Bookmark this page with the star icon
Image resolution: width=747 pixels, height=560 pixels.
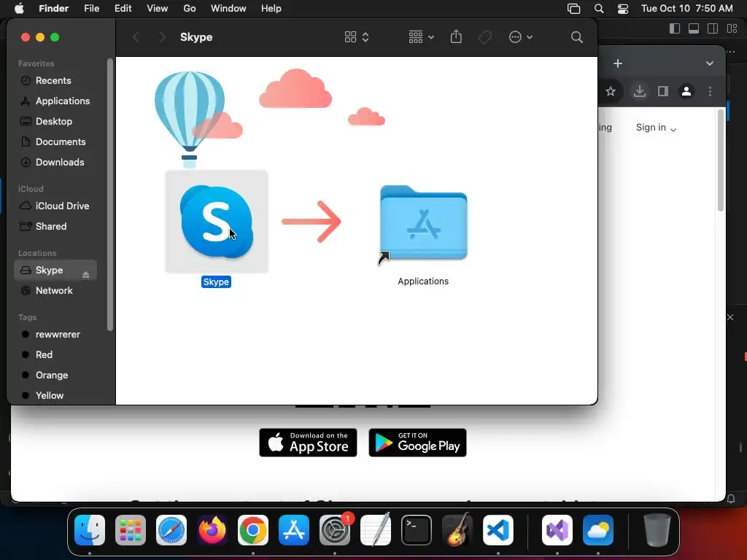coord(611,91)
